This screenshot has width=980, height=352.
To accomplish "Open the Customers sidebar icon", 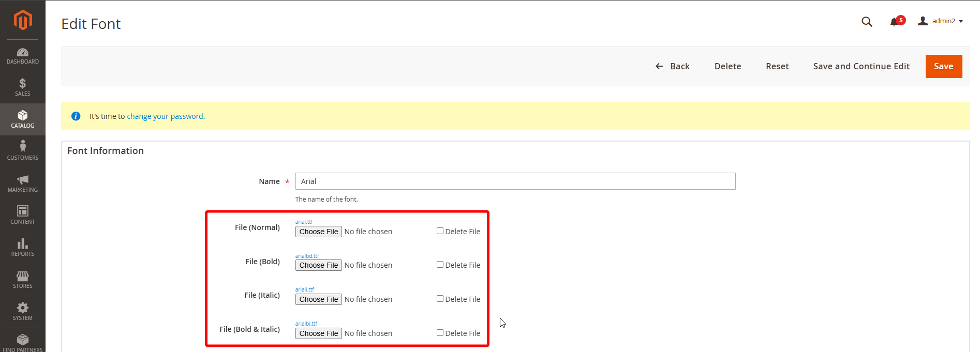I will point(22,151).
